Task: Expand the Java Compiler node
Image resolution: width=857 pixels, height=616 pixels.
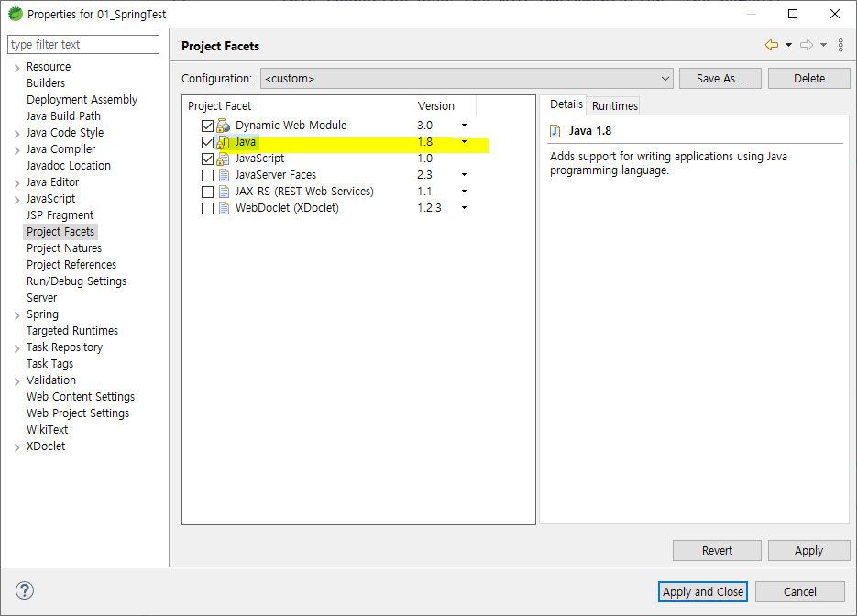Action: (16, 150)
